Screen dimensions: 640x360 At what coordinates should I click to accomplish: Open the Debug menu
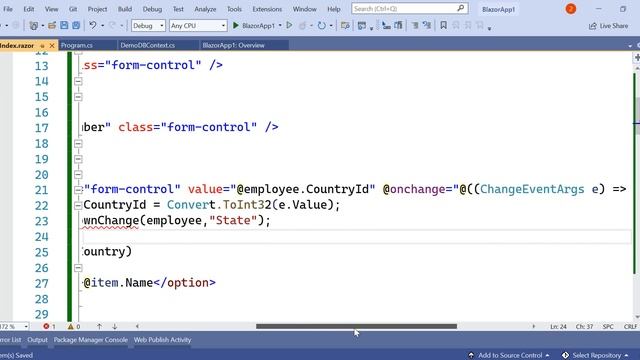click(152, 9)
